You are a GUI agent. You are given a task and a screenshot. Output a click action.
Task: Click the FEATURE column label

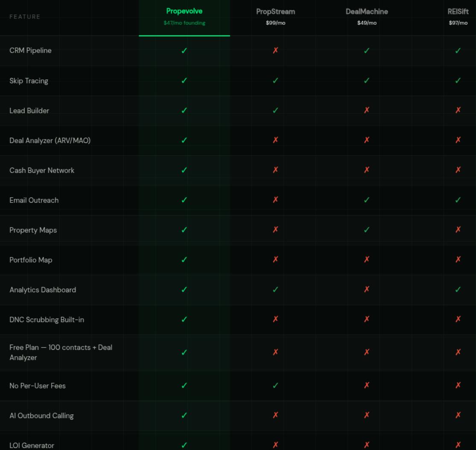pos(25,17)
